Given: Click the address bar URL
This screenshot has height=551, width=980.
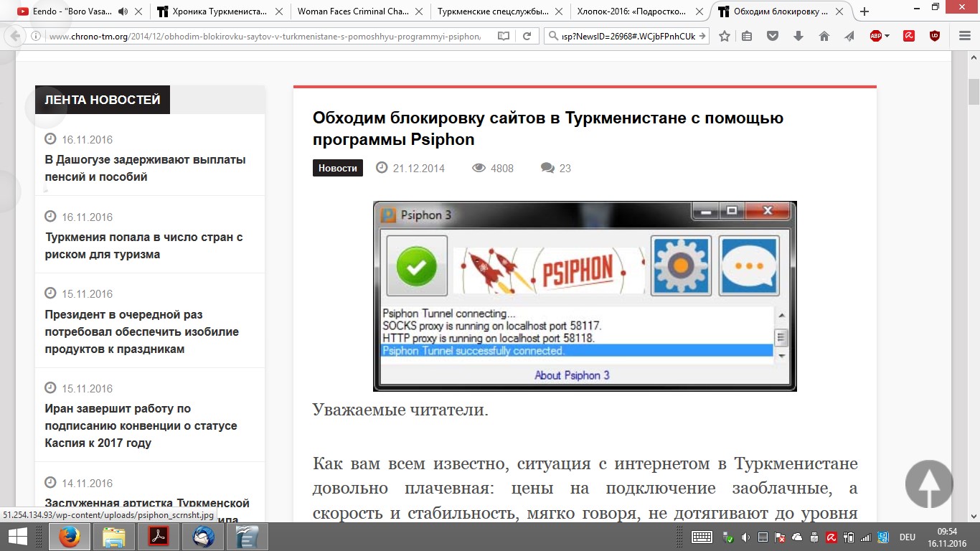Looking at the screenshot, I should (x=265, y=36).
